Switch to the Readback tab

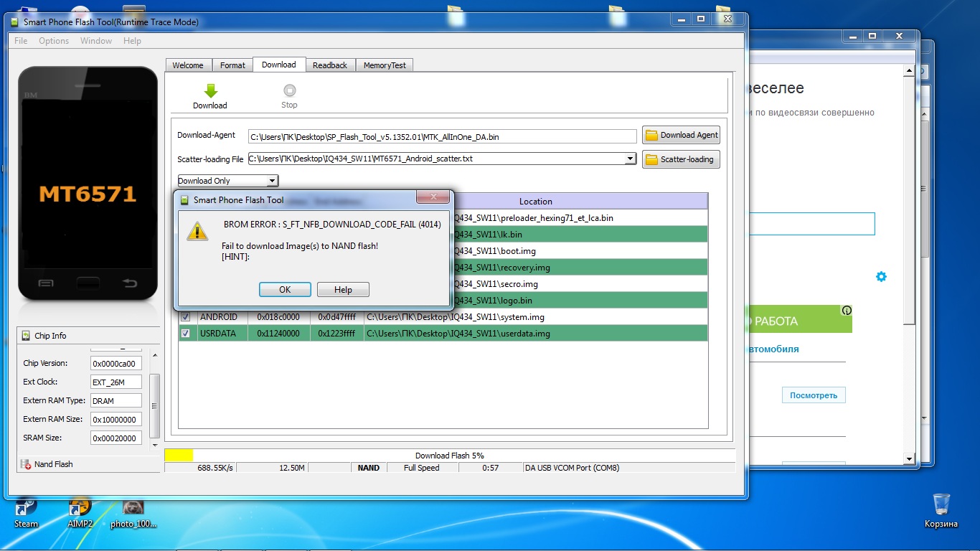[330, 65]
